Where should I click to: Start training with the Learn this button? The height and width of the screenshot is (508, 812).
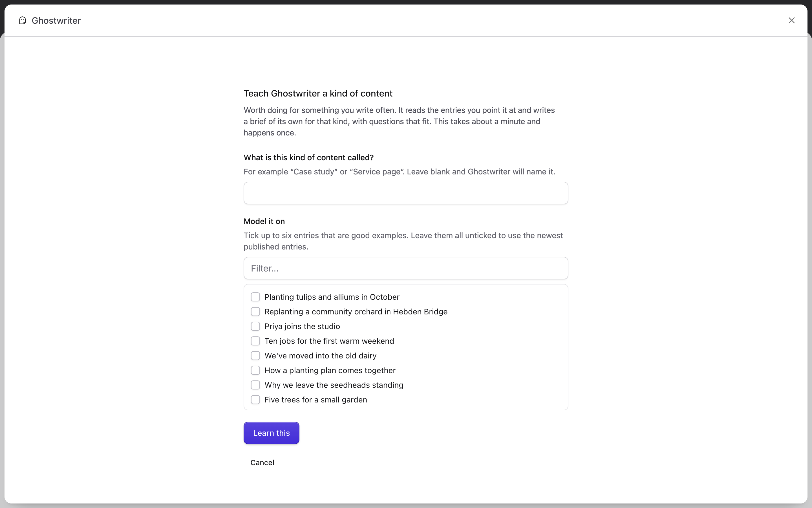271,433
